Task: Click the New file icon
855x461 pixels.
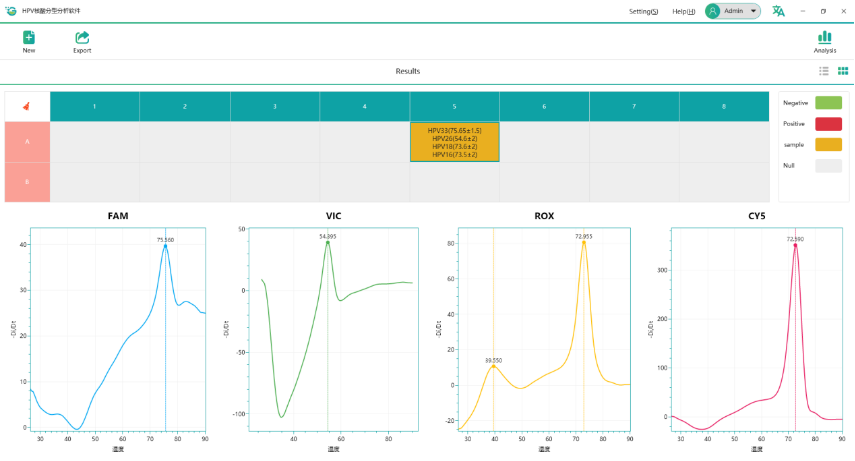Action: point(29,37)
